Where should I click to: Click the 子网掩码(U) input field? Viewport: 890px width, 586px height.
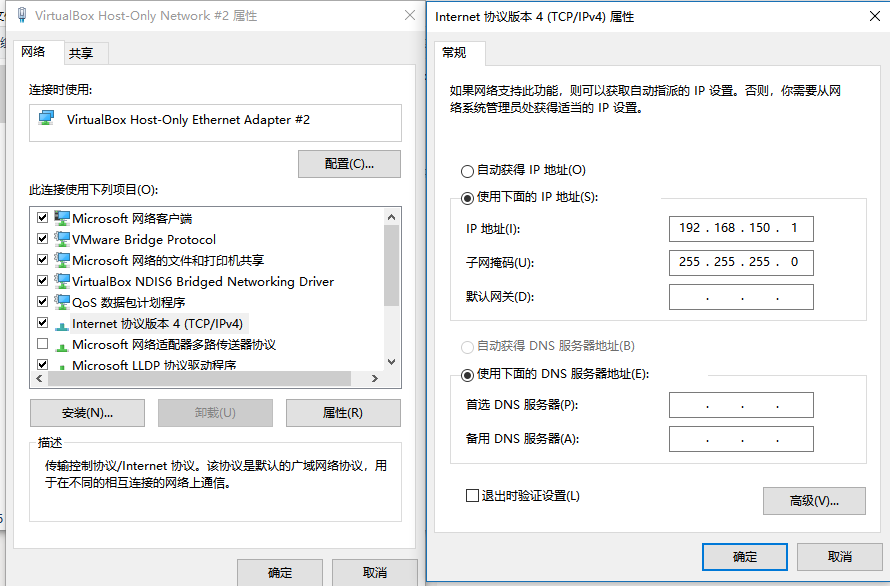[x=741, y=263]
